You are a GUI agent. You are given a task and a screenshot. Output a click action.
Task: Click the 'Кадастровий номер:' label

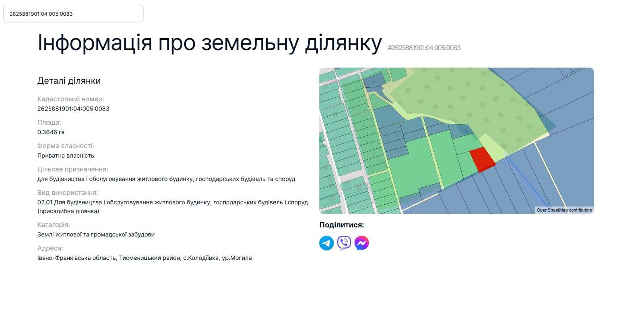coord(70,99)
